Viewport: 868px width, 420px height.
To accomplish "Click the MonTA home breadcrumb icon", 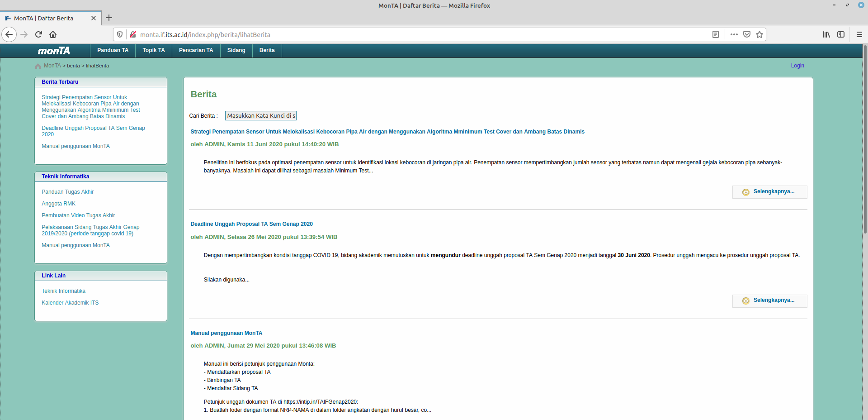I will click(38, 66).
